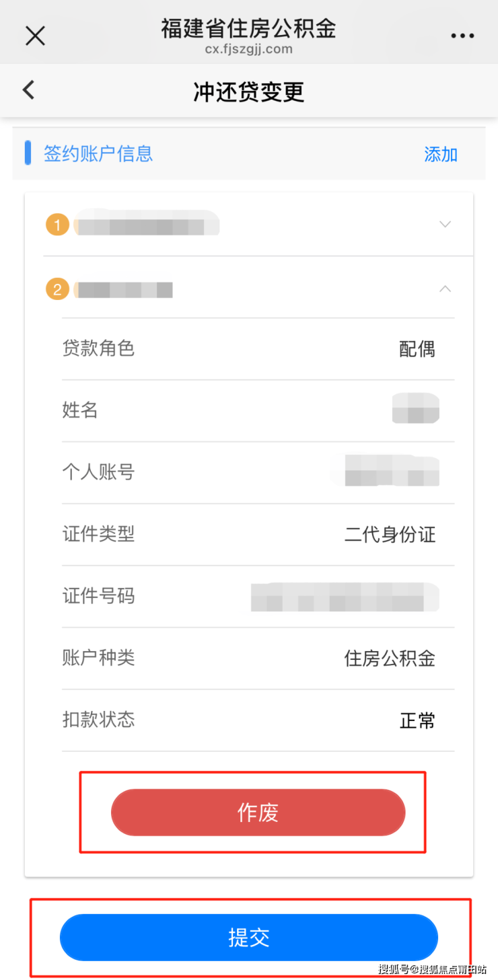Screen dimensions: 498x980
Task: Click the orange number 1 badge
Action: tap(57, 225)
